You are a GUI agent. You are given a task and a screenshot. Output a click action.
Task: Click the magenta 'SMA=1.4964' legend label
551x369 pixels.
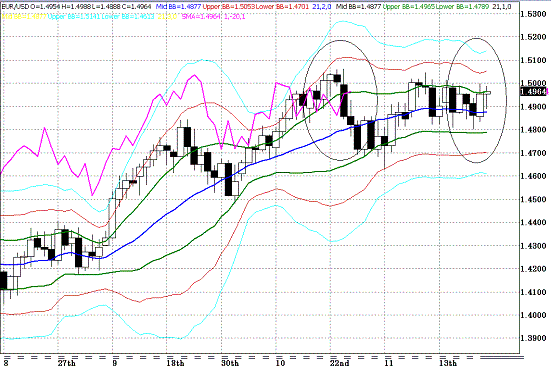201,16
